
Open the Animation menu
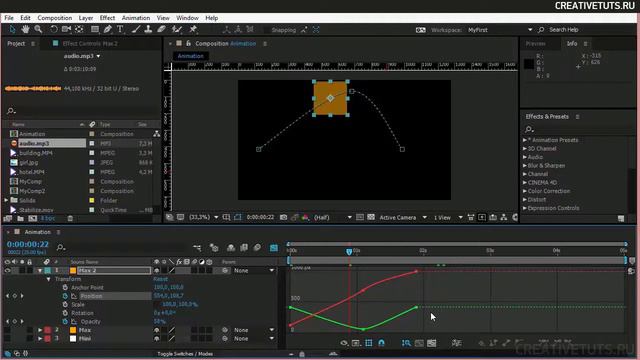coord(136,18)
